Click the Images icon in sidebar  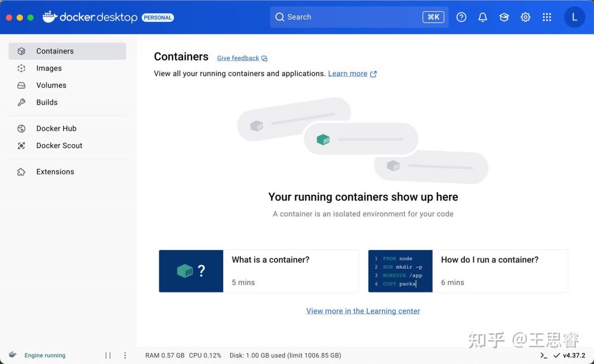pos(21,68)
